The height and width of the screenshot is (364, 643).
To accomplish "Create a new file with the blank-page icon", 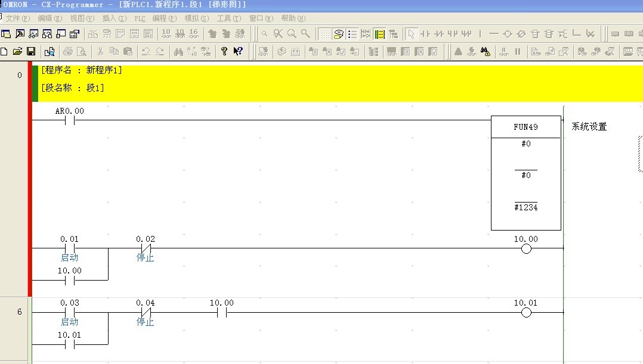I will pos(4,52).
